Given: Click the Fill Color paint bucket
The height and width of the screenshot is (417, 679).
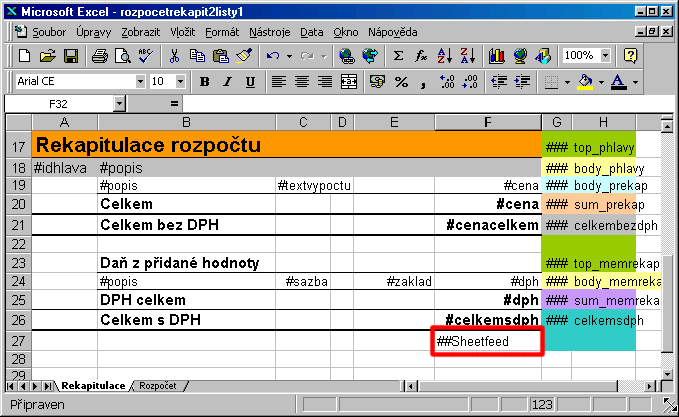Looking at the screenshot, I should [585, 81].
